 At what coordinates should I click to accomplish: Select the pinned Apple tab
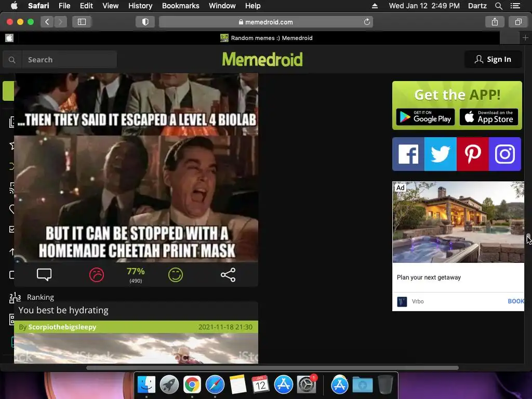(x=9, y=38)
